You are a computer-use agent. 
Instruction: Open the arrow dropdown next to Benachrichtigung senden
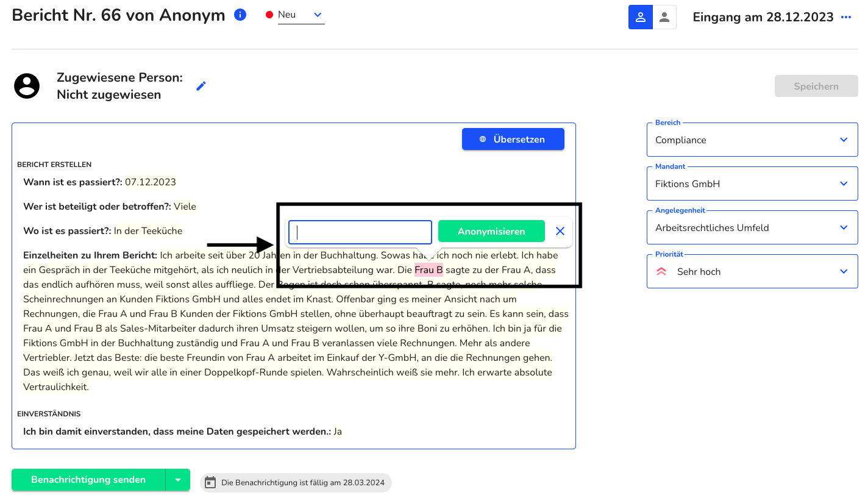tap(178, 480)
